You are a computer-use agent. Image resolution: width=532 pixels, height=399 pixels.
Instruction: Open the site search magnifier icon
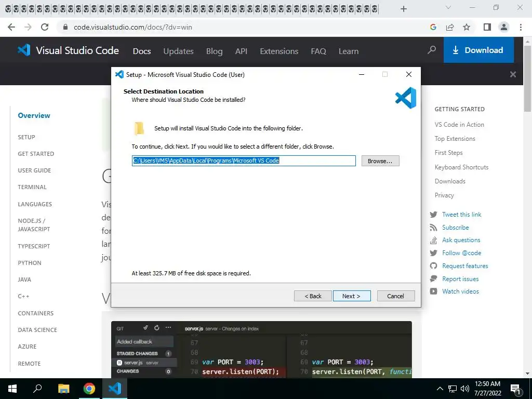pos(432,50)
